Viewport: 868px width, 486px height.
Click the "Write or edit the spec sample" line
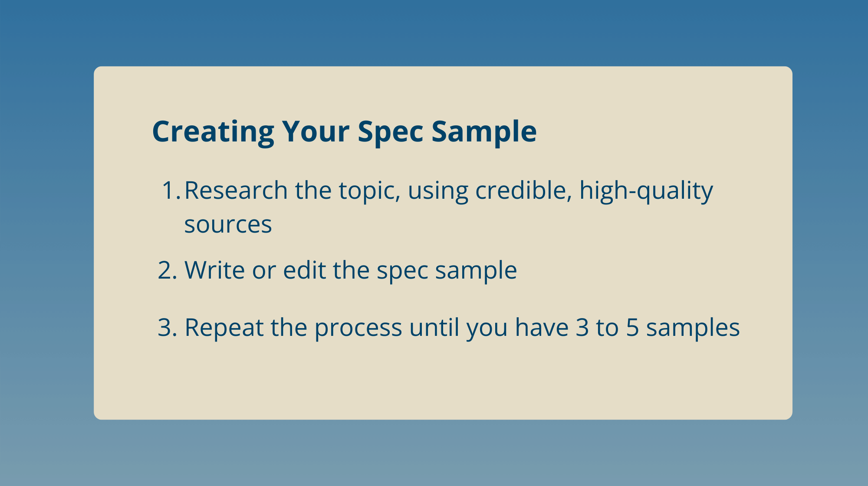coord(351,270)
